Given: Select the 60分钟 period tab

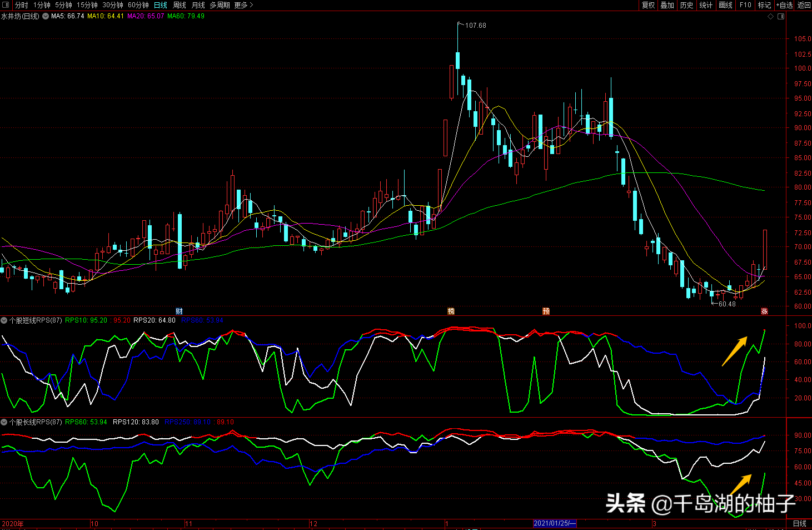Looking at the screenshot, I should [x=138, y=5].
